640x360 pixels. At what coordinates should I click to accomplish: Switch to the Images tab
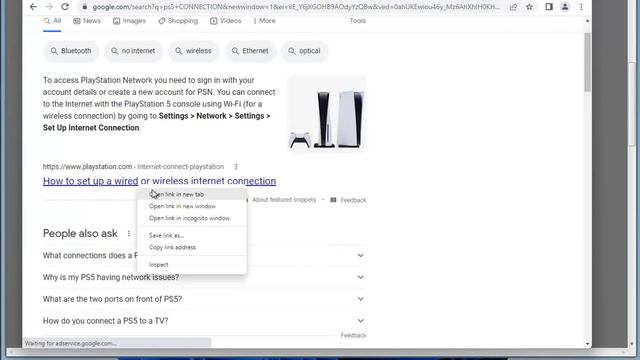click(x=129, y=21)
